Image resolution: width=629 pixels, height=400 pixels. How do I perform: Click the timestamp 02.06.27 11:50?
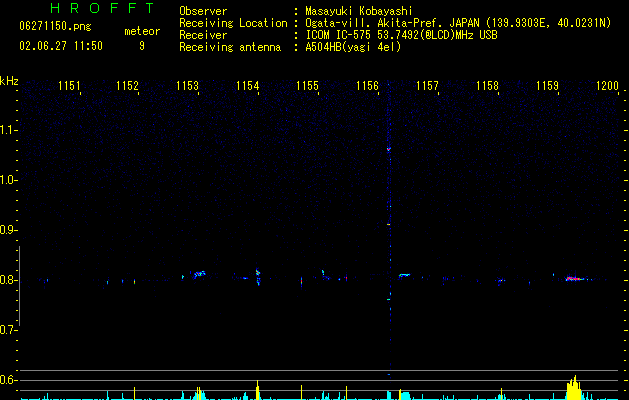click(x=61, y=46)
